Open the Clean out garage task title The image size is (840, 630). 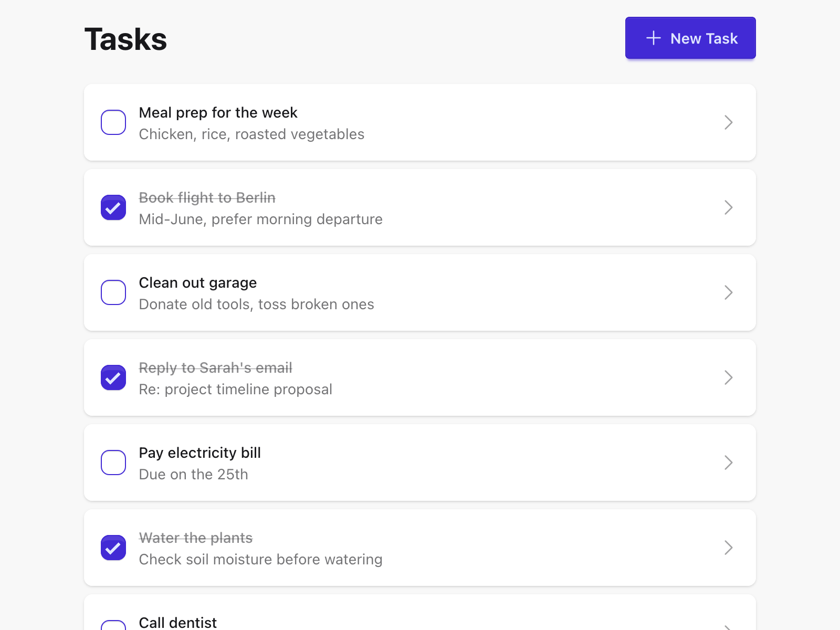[197, 283]
